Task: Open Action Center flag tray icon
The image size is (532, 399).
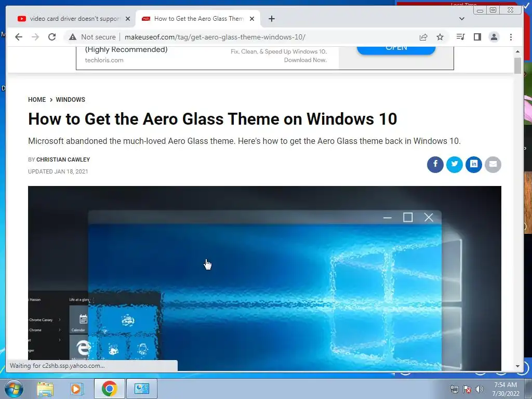Action: (467, 389)
